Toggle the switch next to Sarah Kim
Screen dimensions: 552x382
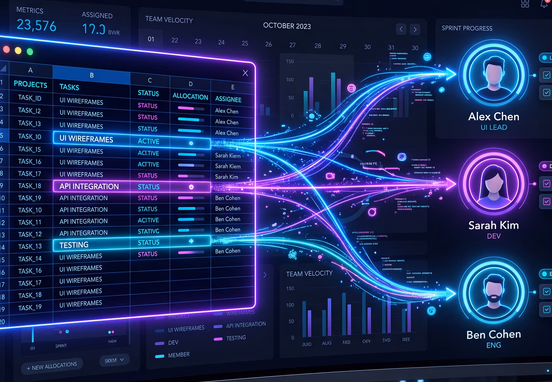[546, 166]
